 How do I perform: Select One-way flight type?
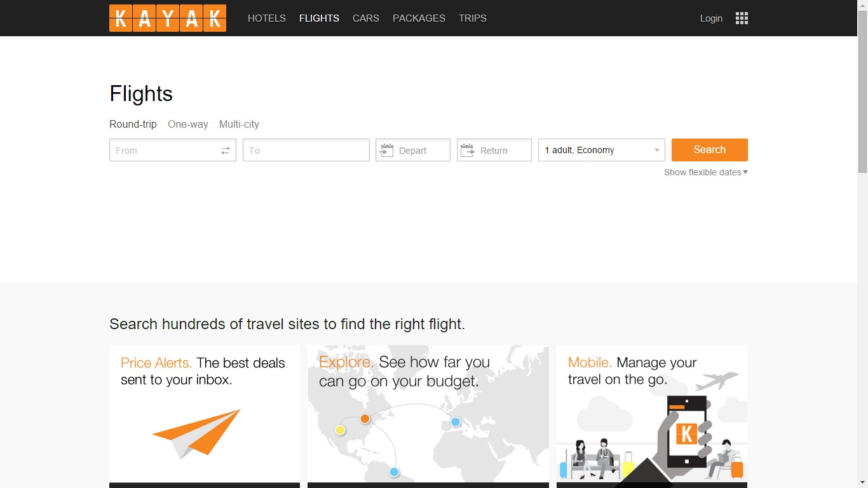[188, 124]
